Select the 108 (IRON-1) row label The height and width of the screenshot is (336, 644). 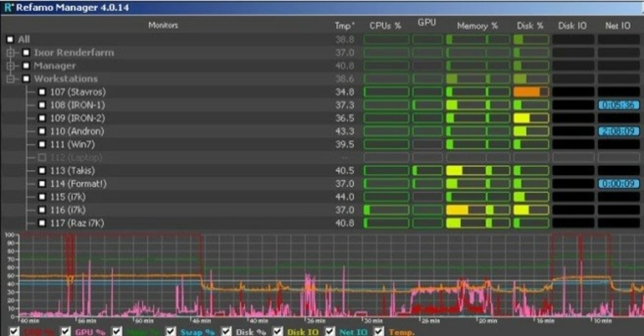77,105
